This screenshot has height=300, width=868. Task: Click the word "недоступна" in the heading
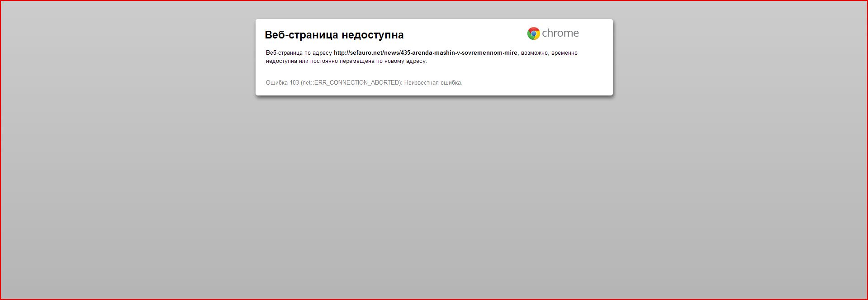(x=372, y=35)
